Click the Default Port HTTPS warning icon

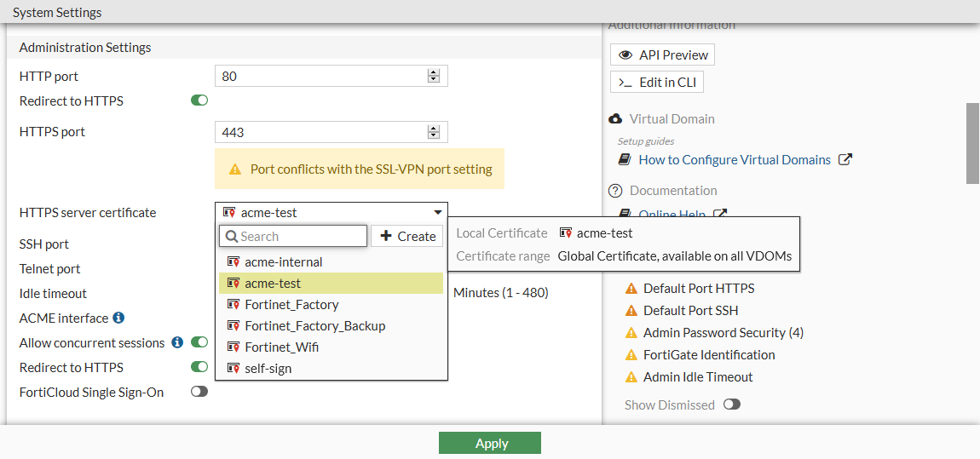point(631,288)
